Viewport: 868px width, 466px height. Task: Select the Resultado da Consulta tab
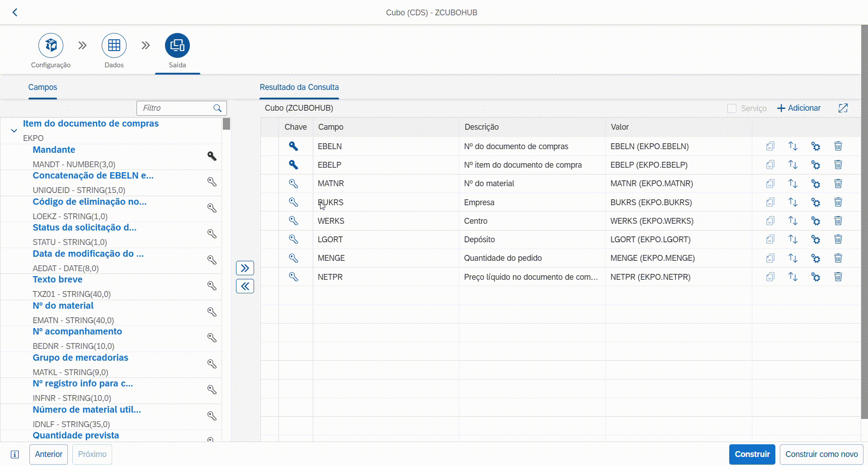[299, 87]
